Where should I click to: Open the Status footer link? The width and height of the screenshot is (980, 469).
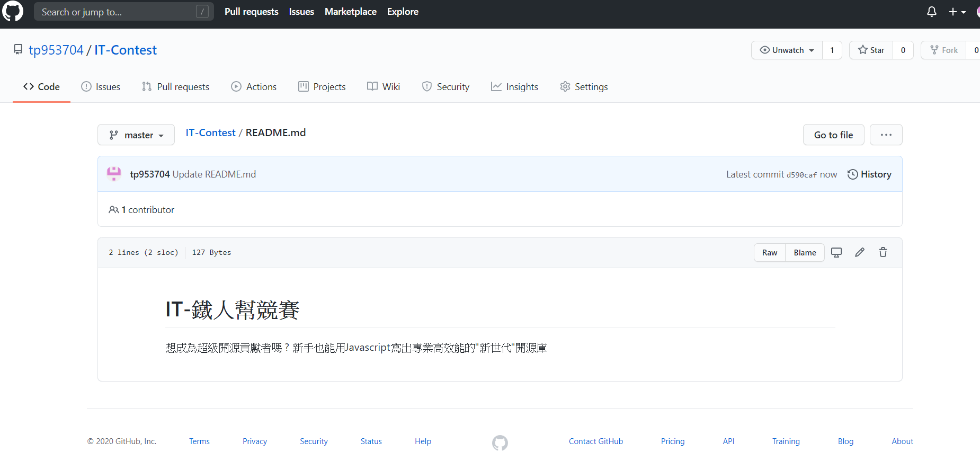(x=371, y=441)
